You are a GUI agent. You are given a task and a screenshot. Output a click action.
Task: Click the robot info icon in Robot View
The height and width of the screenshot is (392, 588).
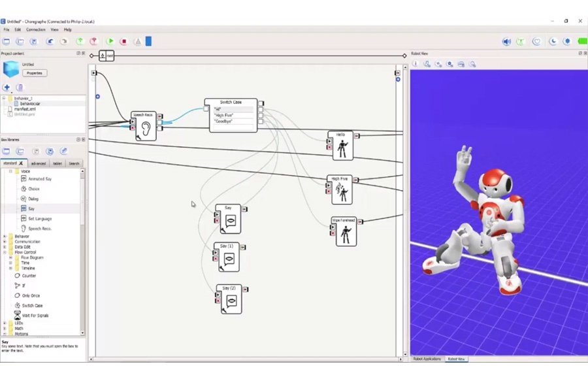415,64
